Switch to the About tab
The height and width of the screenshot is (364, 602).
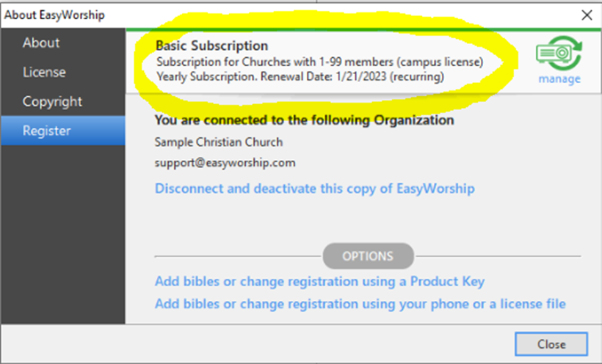[41, 43]
